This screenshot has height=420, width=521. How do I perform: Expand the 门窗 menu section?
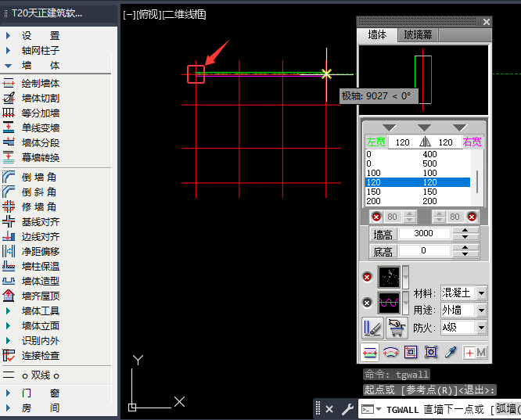pos(31,393)
